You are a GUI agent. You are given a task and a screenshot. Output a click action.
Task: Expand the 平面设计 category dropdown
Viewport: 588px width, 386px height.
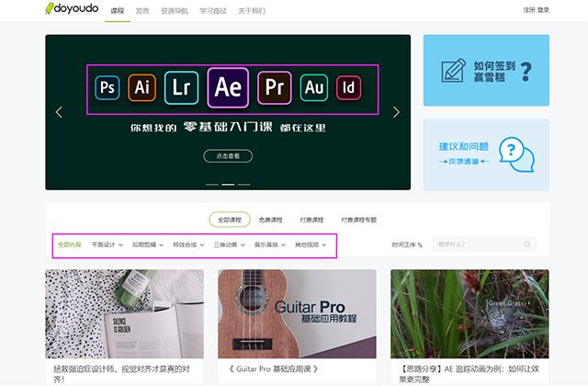point(107,244)
